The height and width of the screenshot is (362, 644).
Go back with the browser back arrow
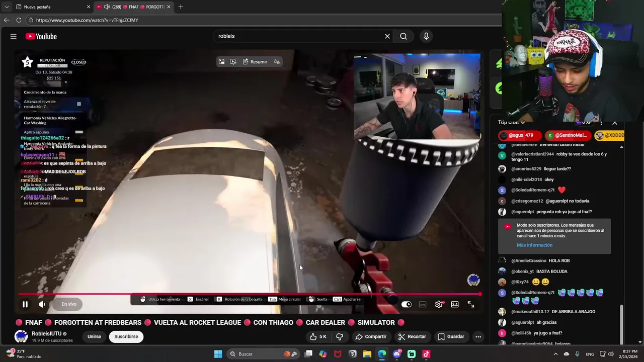point(7,20)
